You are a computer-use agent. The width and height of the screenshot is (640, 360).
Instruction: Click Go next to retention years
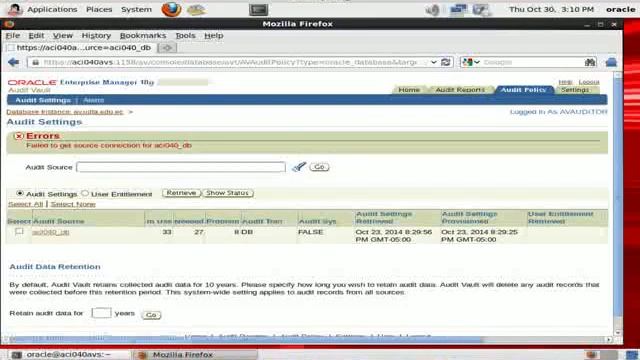coord(151,315)
